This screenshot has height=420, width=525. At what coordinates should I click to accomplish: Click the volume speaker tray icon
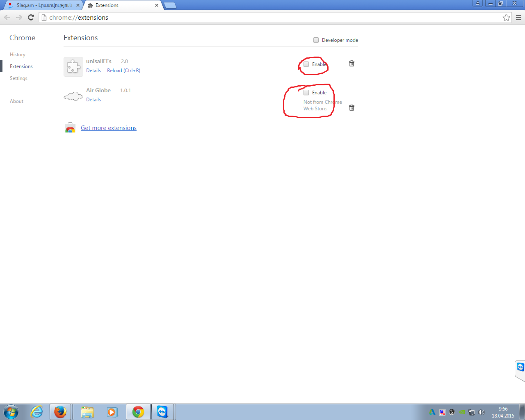pyautogui.click(x=482, y=412)
